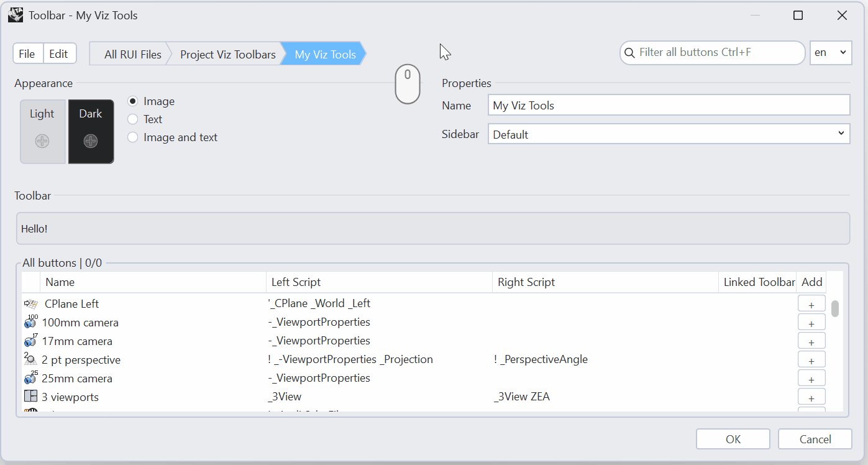
Task: Click the 3 viewports layout icon
Action: click(31, 397)
